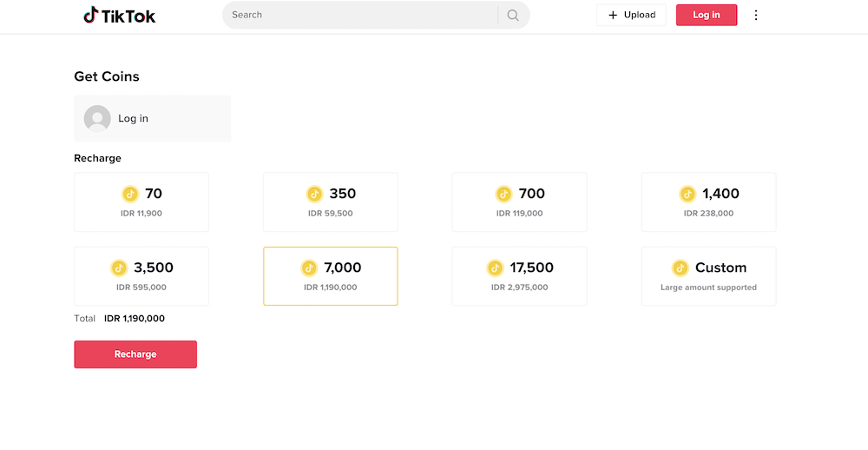This screenshot has width=868, height=450.
Task: Click the Custom package label
Action: point(720,268)
